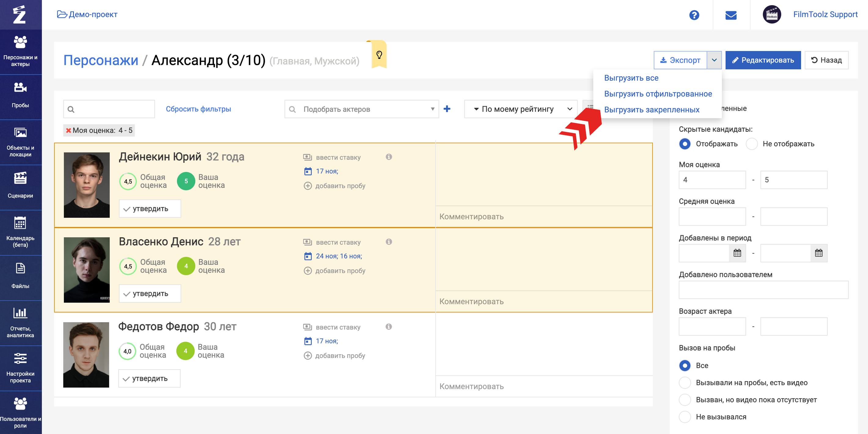The height and width of the screenshot is (434, 868).
Task: Open the messages envelope icon
Action: (730, 15)
